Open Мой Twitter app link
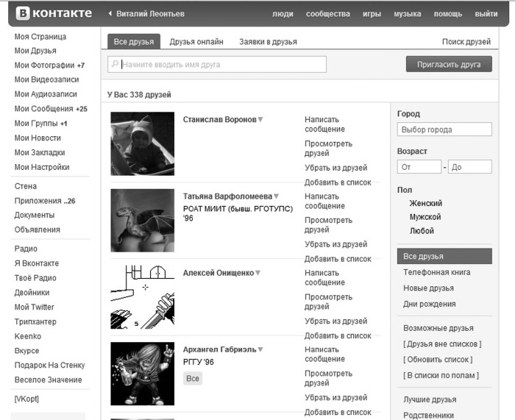Screen dimensions: 515x420 pyautogui.click(x=34, y=307)
